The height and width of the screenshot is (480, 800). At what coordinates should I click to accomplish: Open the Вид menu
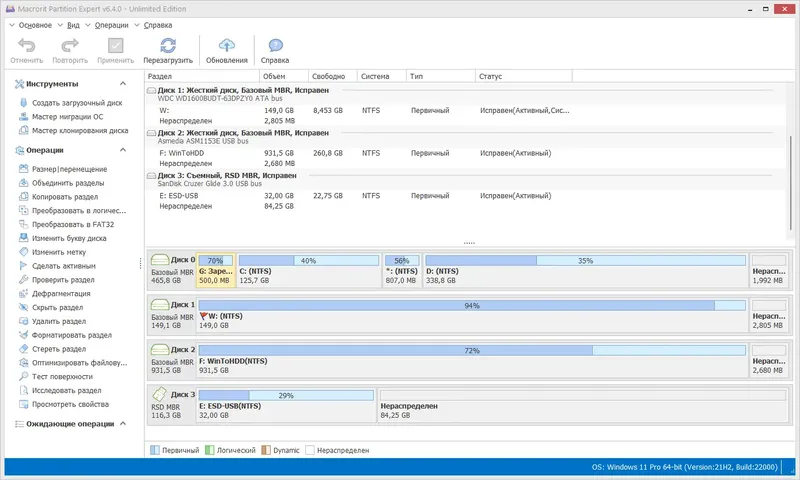pyautogui.click(x=73, y=25)
